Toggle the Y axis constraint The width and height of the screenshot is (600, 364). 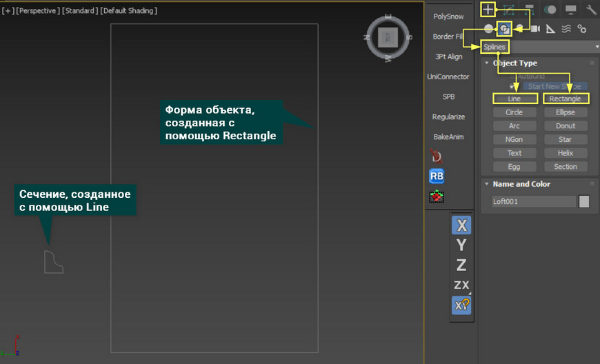pyautogui.click(x=461, y=245)
